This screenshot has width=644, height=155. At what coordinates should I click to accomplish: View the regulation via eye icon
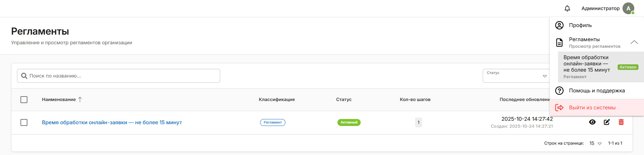click(592, 122)
